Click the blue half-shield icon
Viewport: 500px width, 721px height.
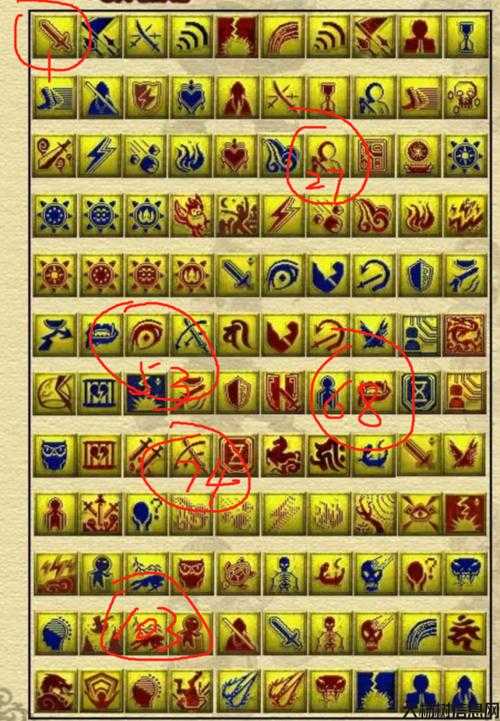[420, 275]
